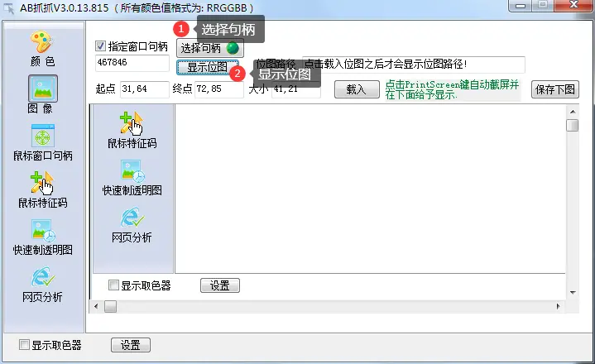Click 快速制透明图 icon in inner panel
This screenshot has height=364, width=595.
(132, 177)
